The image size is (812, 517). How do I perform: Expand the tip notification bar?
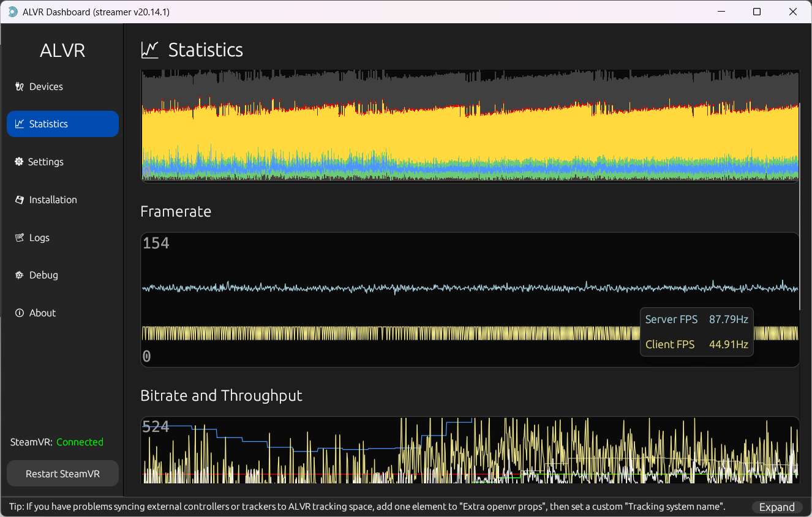(776, 507)
